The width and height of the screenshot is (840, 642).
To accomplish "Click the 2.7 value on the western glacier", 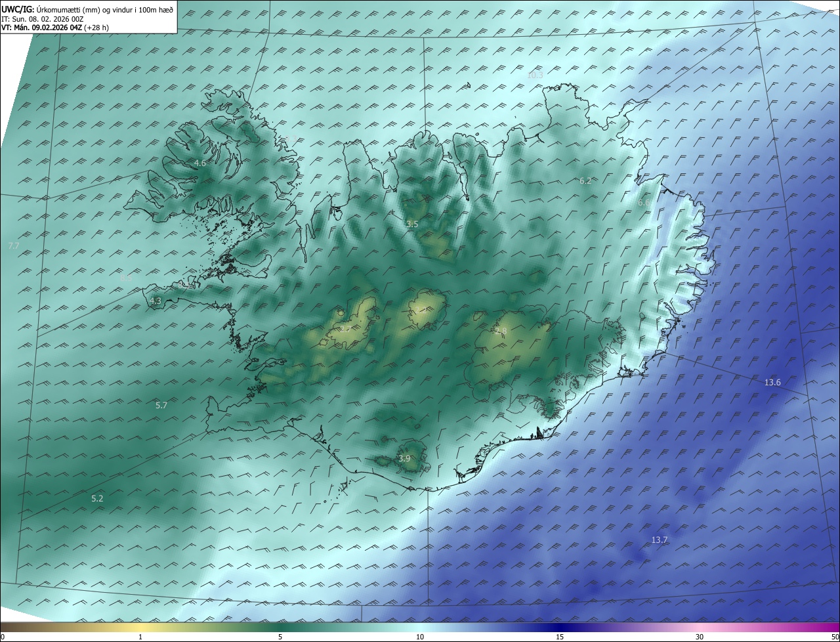I will pos(344,329).
